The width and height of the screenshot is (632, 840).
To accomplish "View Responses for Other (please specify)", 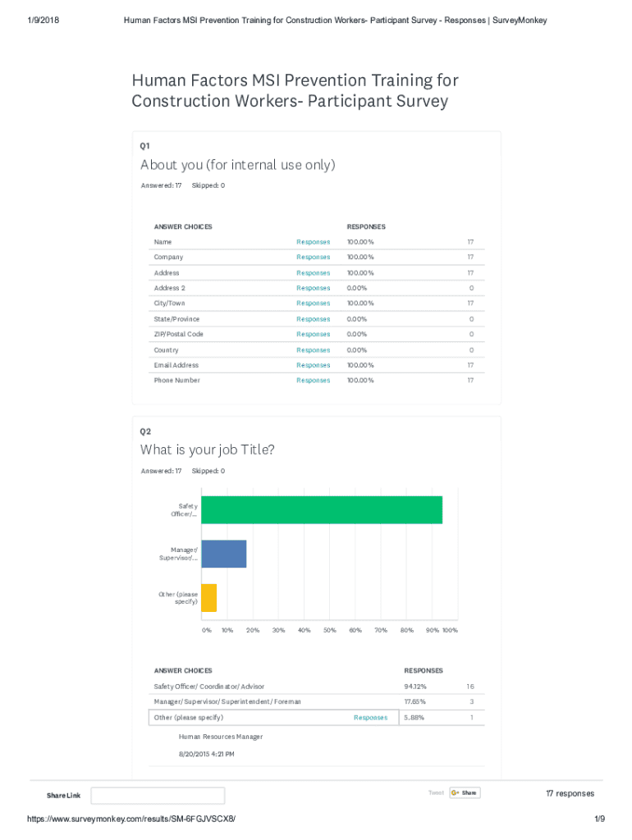I will 370,718.
